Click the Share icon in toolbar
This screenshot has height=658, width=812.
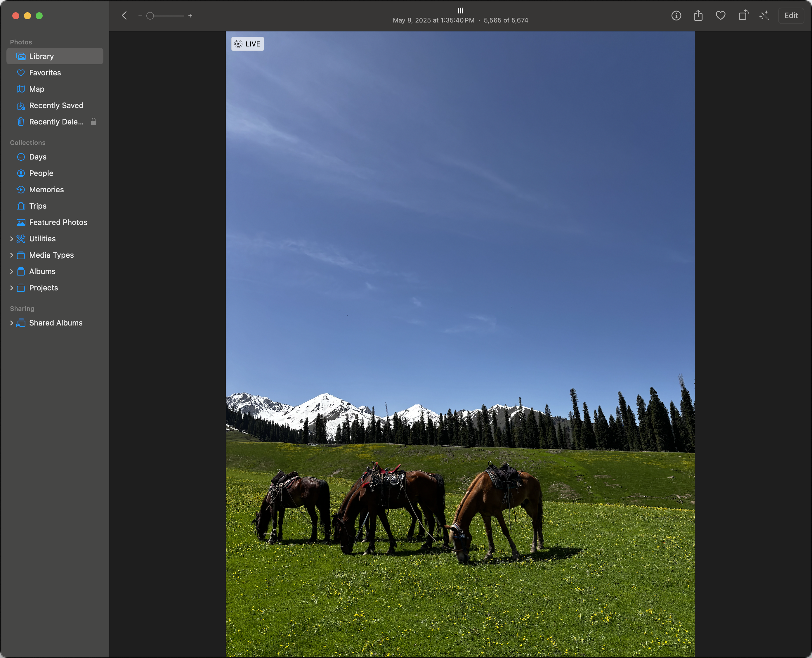[698, 15]
